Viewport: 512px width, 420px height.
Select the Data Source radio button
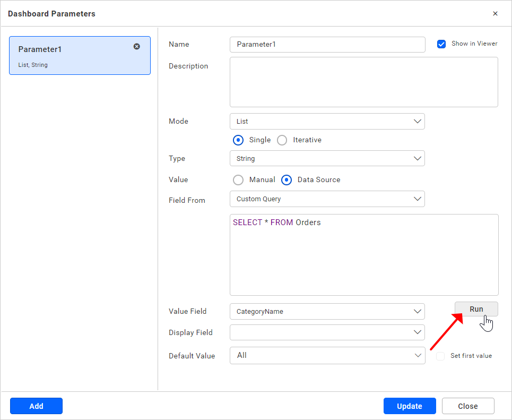coord(287,179)
